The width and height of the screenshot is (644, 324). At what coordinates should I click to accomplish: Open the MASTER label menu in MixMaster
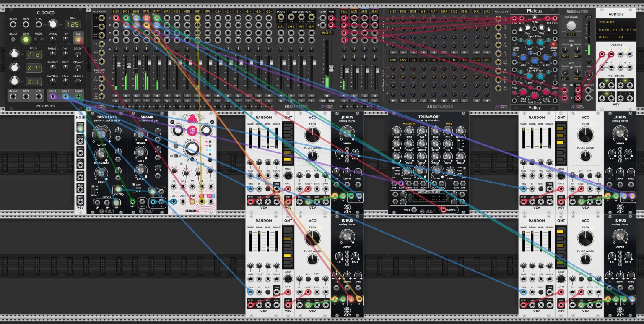click(326, 33)
